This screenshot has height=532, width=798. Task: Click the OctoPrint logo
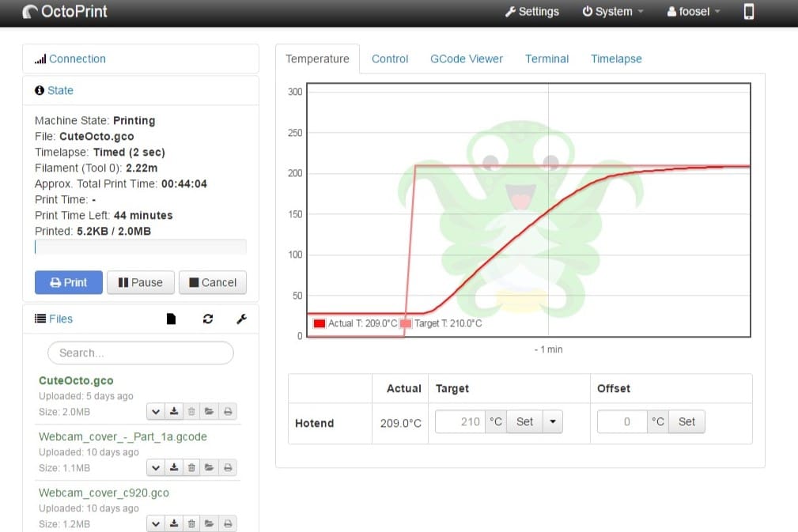[x=65, y=11]
